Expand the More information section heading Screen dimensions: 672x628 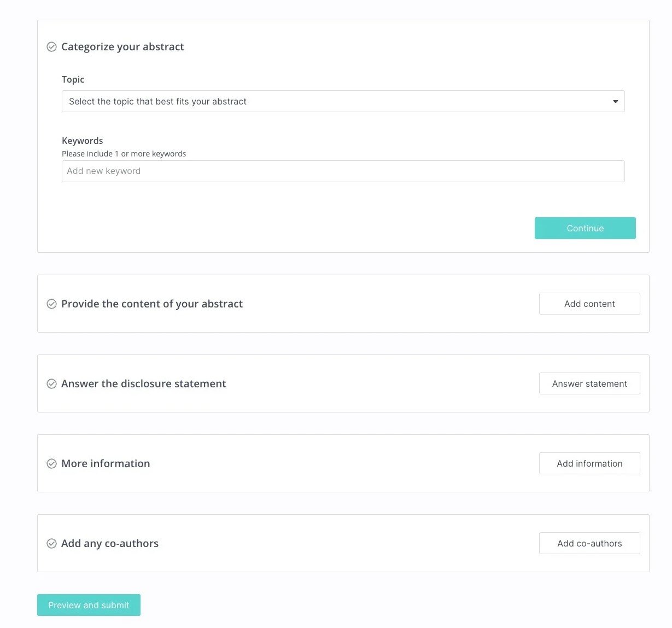106,464
